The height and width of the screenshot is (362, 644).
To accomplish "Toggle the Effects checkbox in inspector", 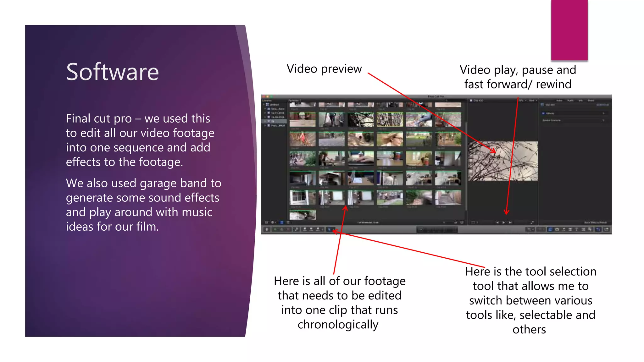I will click(x=543, y=113).
